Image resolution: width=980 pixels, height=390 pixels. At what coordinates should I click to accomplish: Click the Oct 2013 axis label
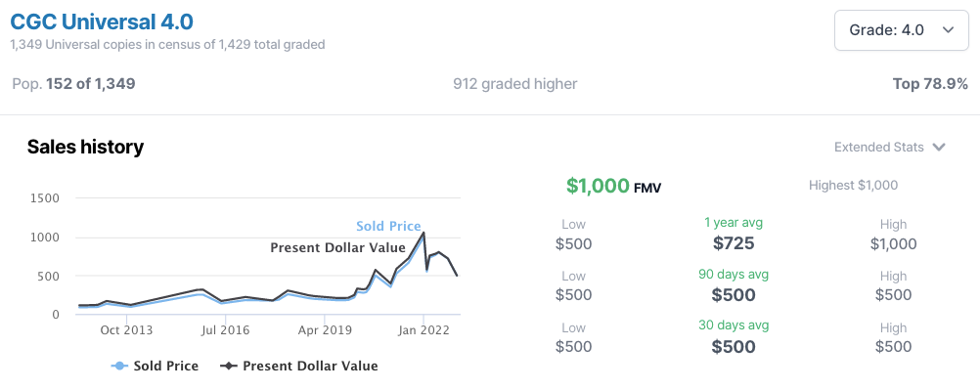click(126, 330)
